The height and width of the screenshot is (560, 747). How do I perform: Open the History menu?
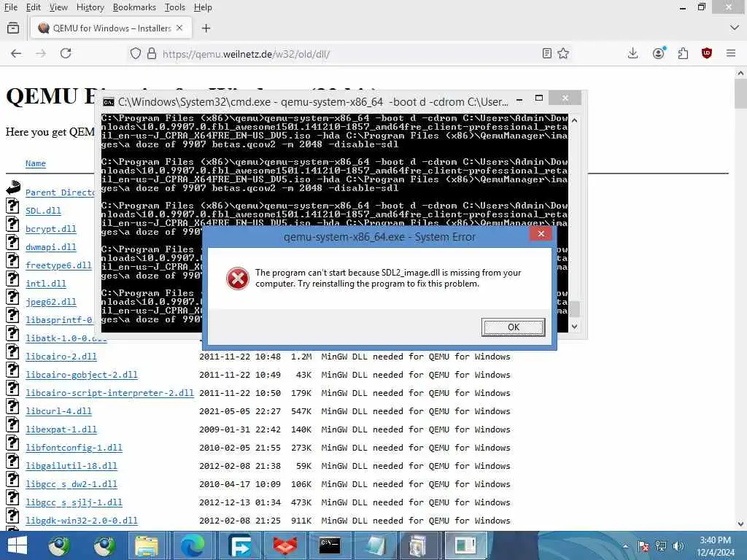click(90, 7)
